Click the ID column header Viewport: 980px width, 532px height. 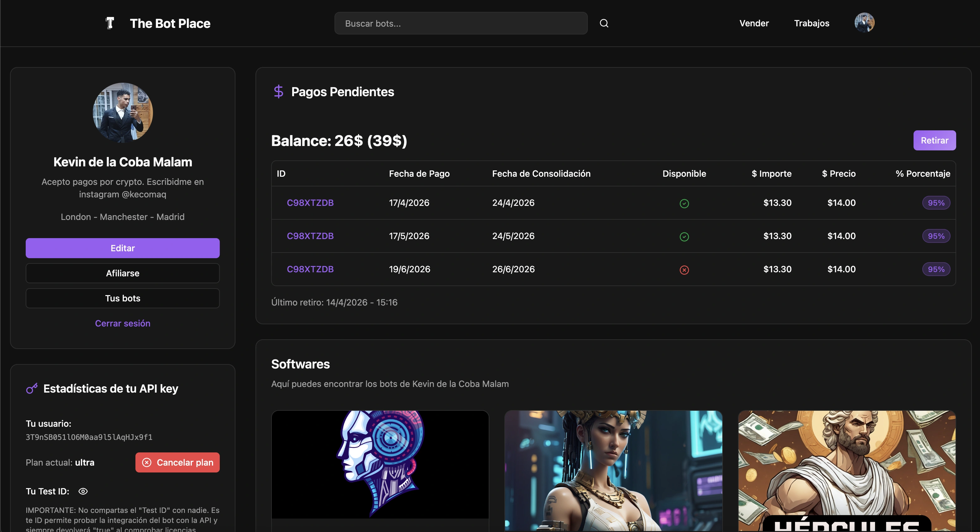click(x=281, y=173)
